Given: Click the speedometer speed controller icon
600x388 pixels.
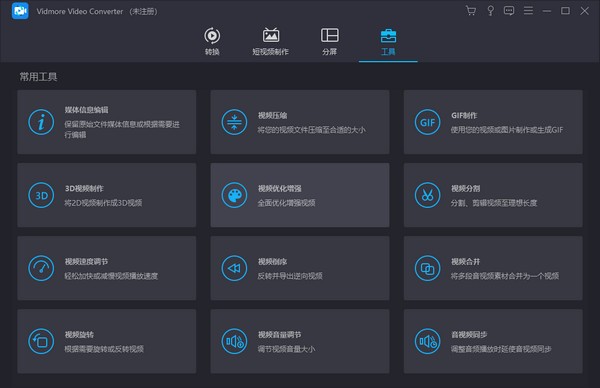Looking at the screenshot, I should tap(41, 268).
